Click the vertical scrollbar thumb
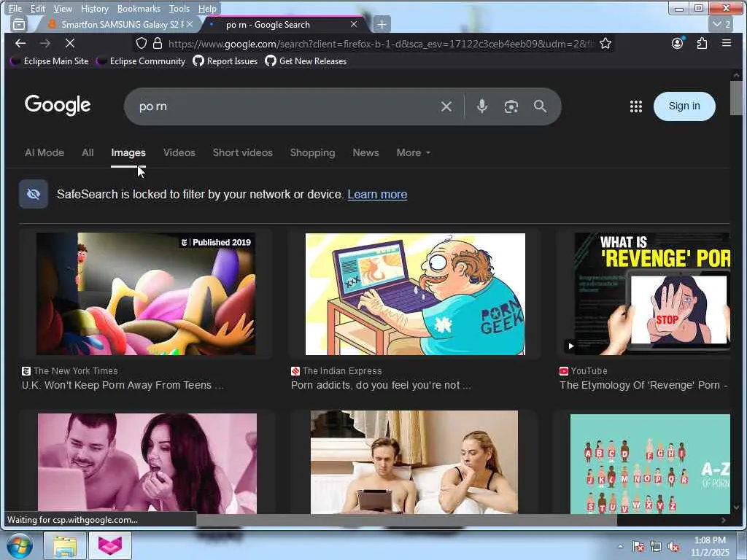This screenshot has height=560, width=747. coord(736,98)
